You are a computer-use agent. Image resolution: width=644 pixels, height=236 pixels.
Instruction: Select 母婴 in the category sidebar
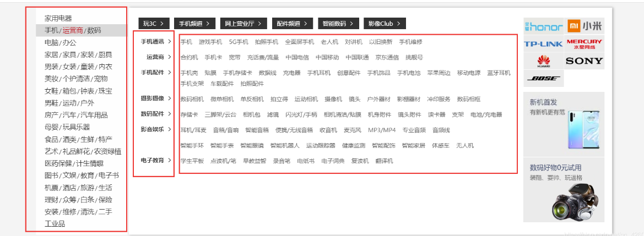point(51,127)
